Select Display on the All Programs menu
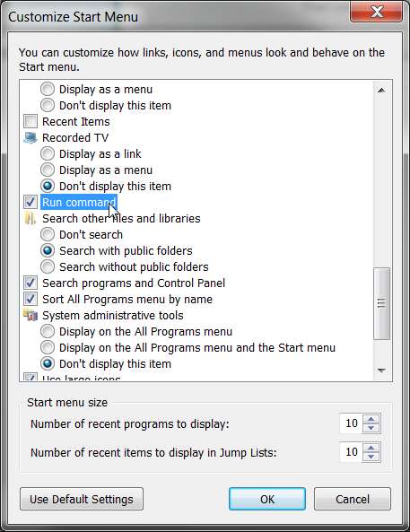 pyautogui.click(x=48, y=331)
